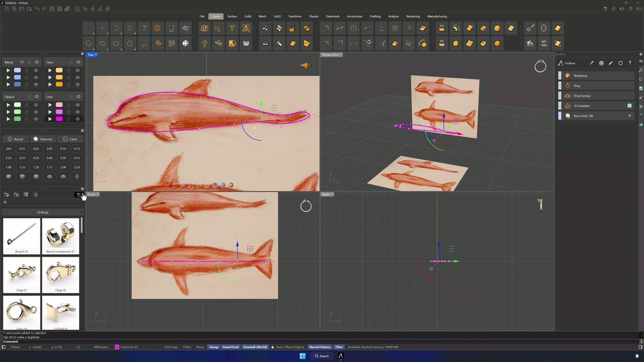Click the mirror symmetry curve tool
644x362 pixels.
[x=353, y=28]
